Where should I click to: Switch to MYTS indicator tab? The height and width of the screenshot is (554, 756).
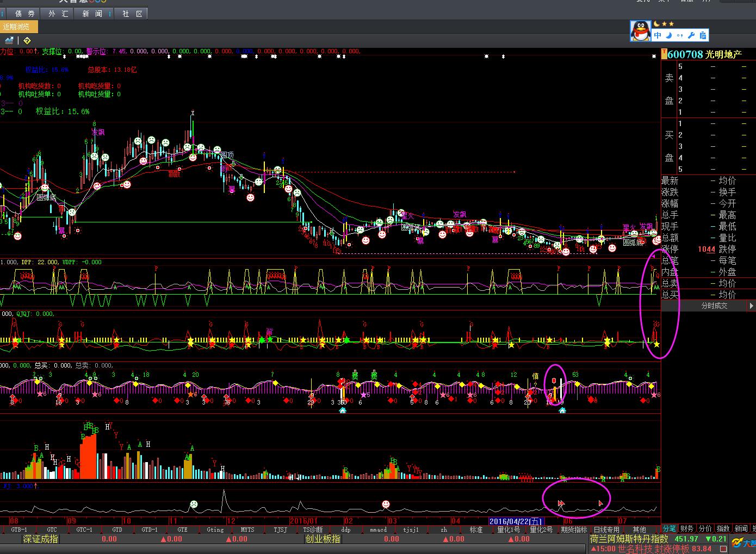(247, 529)
